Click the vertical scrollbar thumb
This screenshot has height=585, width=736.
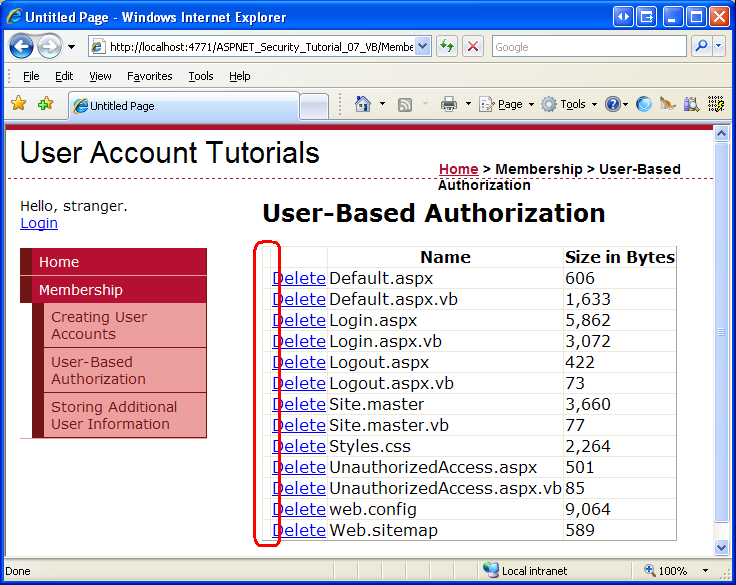[x=721, y=332]
